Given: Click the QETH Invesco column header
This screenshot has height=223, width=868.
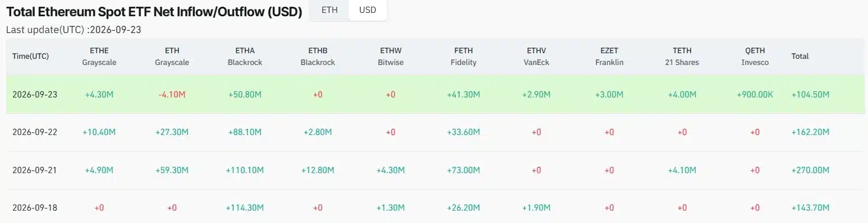Looking at the screenshot, I should (x=755, y=57).
